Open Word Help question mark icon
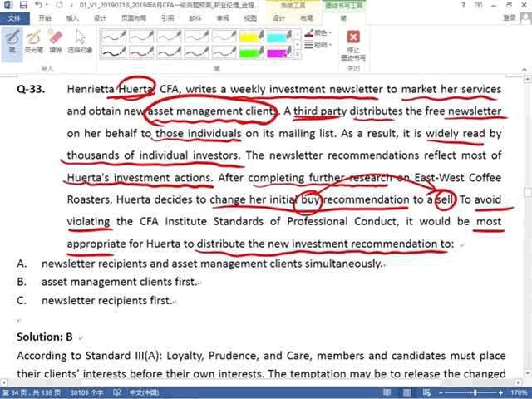Viewport: 532px width, 399px height. [464, 5]
